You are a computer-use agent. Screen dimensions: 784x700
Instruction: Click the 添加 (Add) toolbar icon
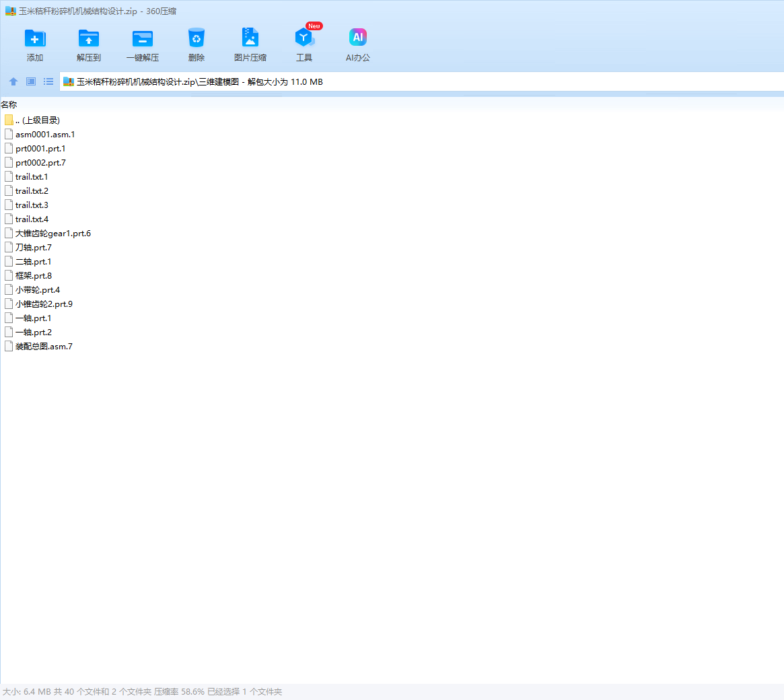(35, 38)
